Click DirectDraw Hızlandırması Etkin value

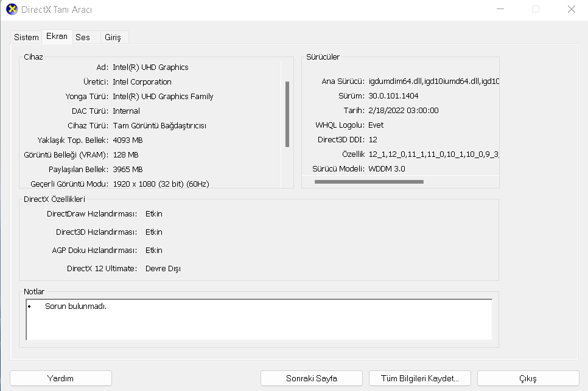(154, 214)
